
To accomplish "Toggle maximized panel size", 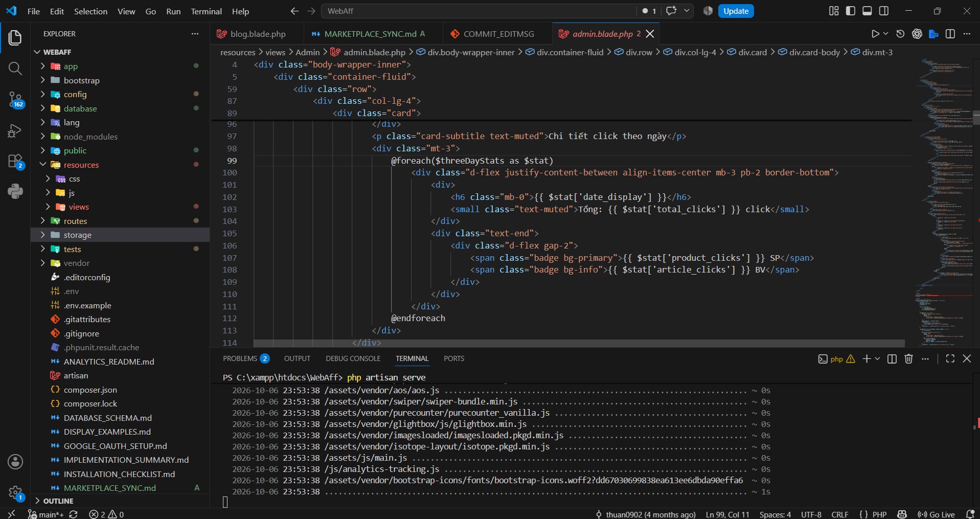I will [x=950, y=358].
